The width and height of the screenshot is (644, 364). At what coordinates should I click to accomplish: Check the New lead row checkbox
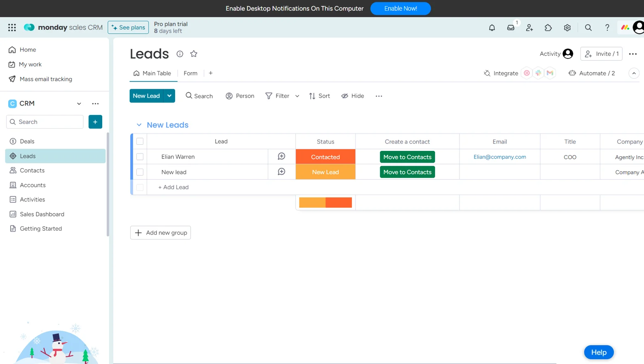[140, 172]
